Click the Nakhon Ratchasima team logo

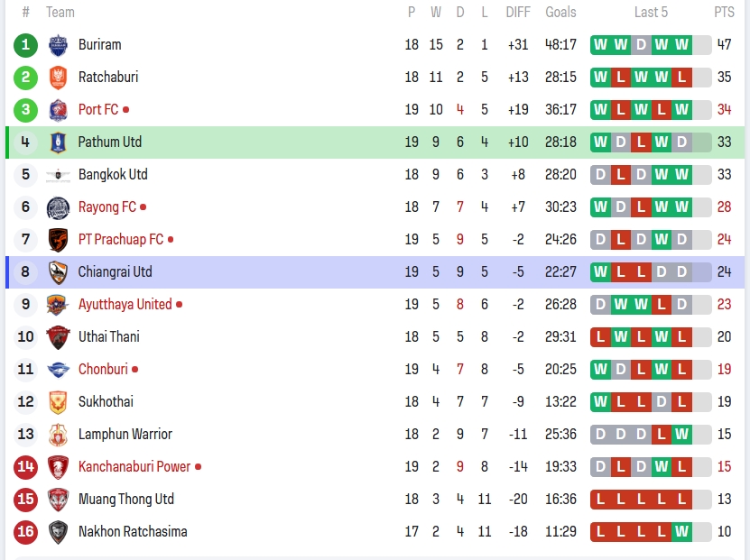tap(58, 531)
